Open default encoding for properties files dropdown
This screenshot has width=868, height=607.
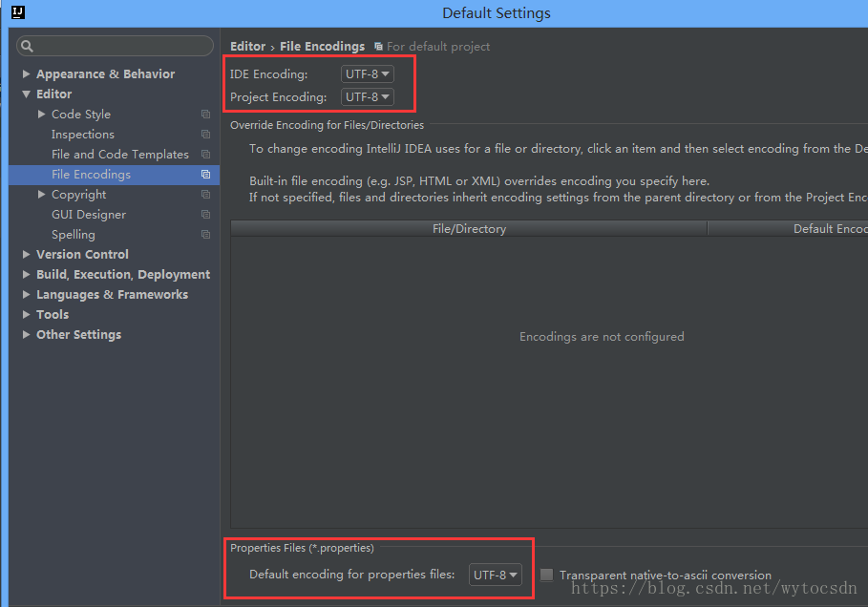[496, 575]
